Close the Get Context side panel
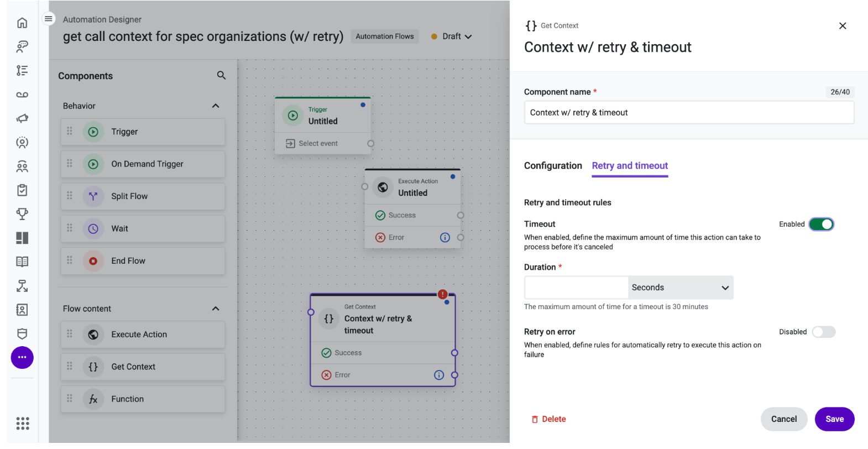The height and width of the screenshot is (449, 868). point(843,26)
